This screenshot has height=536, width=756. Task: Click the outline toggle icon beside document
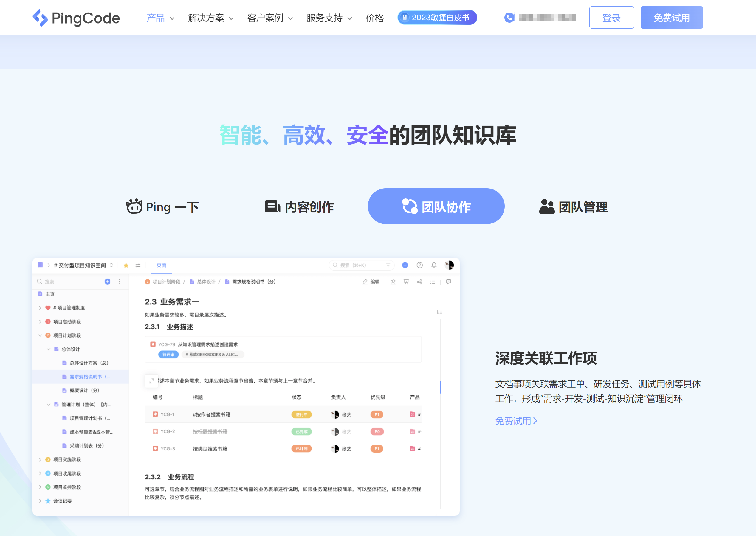coord(439,312)
